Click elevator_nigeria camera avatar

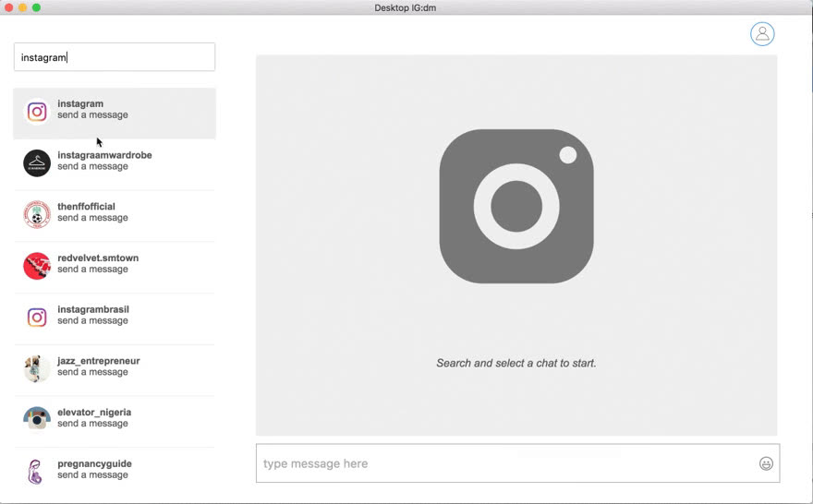click(x=37, y=419)
